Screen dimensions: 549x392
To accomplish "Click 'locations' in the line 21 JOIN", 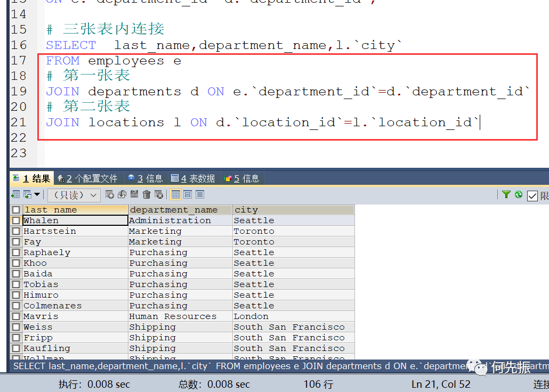I will point(126,123).
